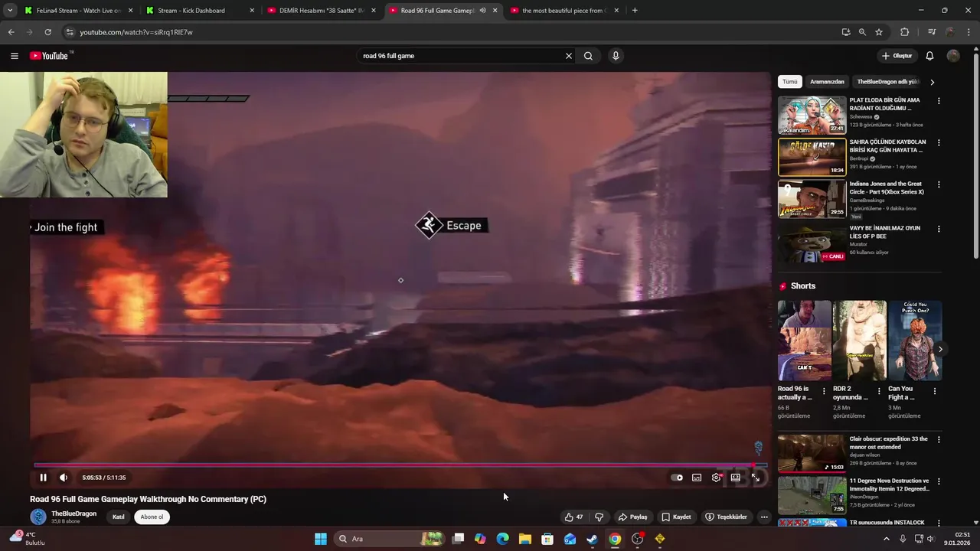Image resolution: width=980 pixels, height=551 pixels.
Task: Mute the Road 96 tab audio icon
Action: [482, 11]
